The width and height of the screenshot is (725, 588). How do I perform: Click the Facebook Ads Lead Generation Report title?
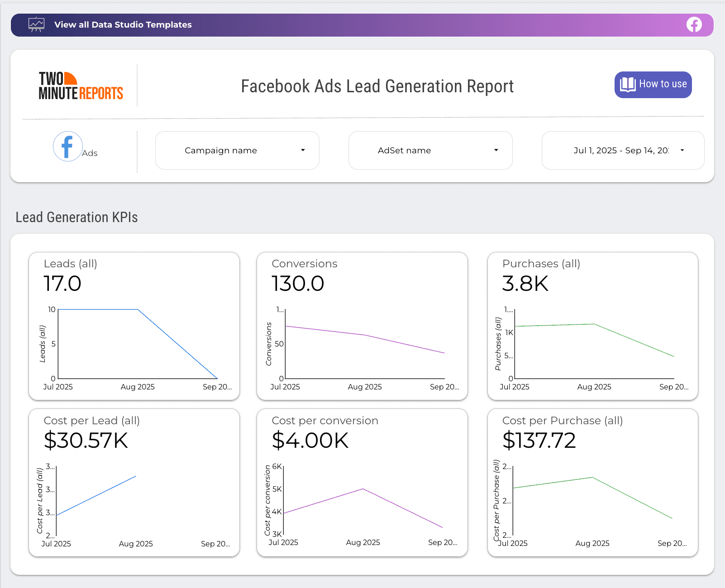377,86
